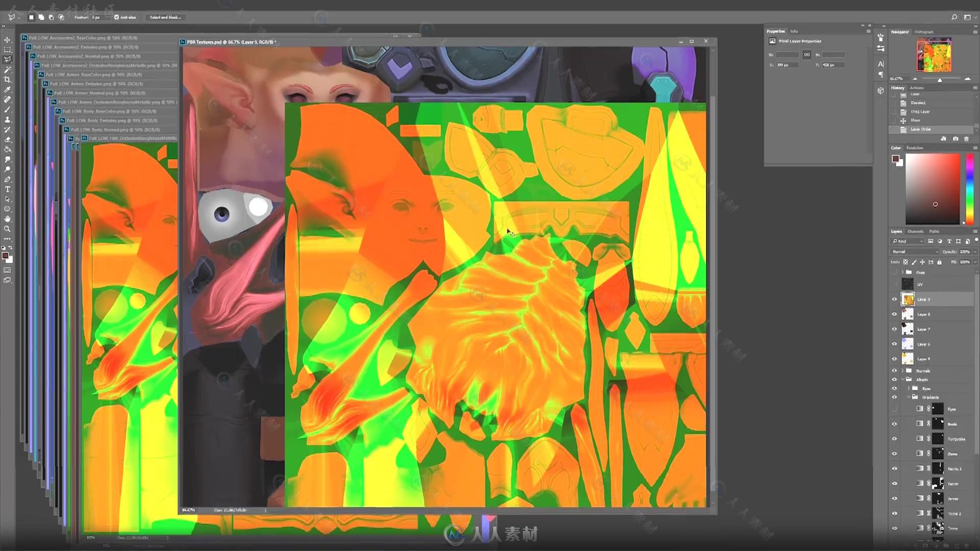Open the Brush Settings panel icon
Screen dimensions: 980x551
tap(881, 48)
